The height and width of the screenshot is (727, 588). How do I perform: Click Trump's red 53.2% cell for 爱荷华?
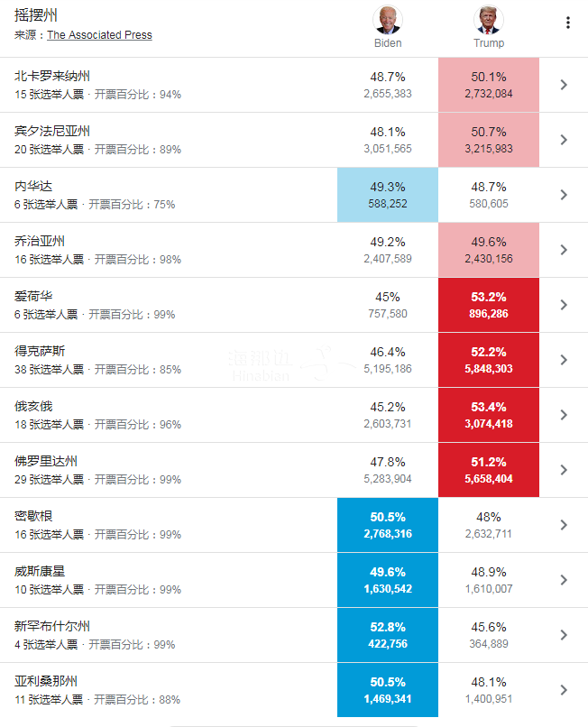click(489, 305)
